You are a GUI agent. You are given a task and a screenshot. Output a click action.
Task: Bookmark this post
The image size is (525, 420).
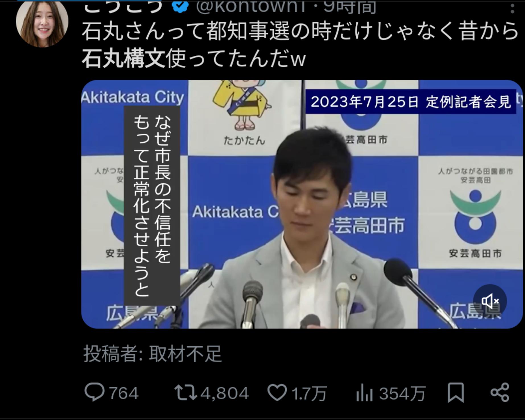tap(456, 393)
